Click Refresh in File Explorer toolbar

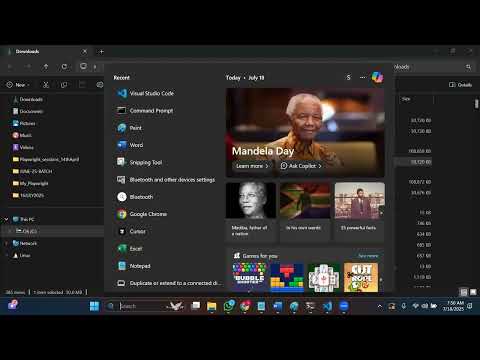coord(64,67)
